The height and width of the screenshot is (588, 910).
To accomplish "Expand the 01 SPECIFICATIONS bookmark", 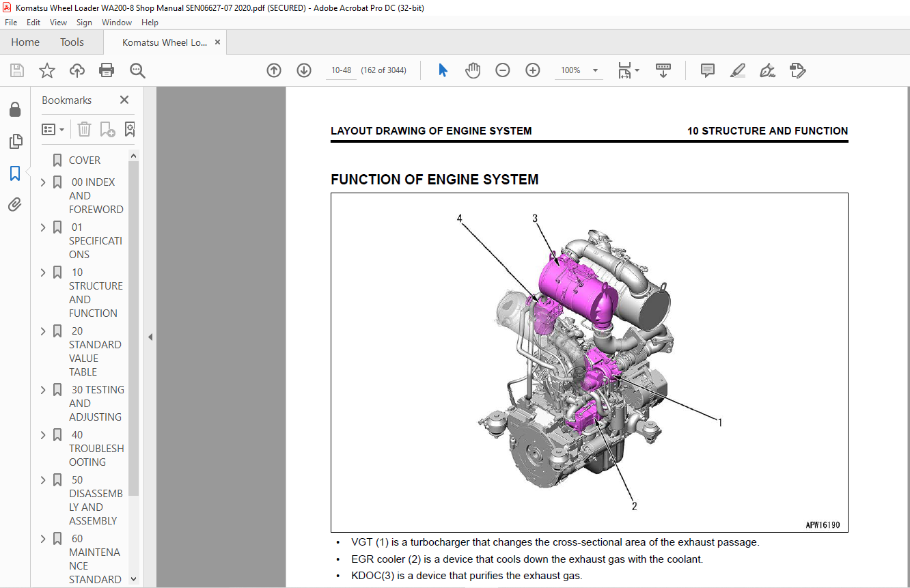I will tap(43, 227).
